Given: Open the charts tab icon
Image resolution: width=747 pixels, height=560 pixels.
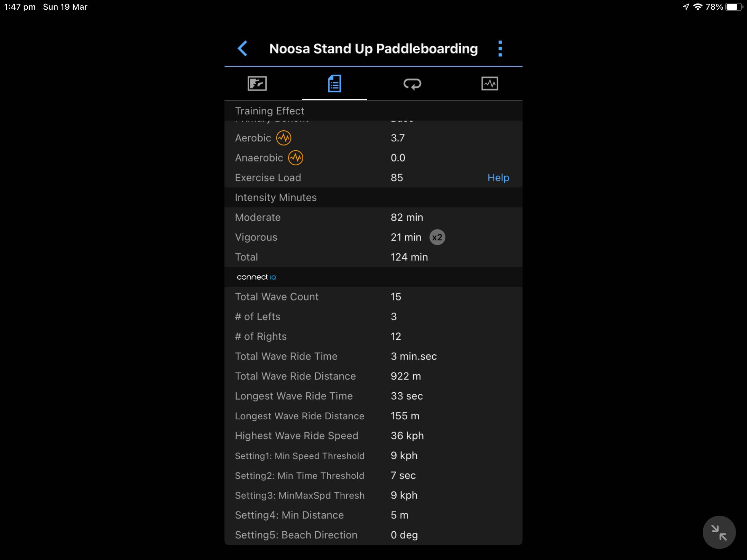Looking at the screenshot, I should pyautogui.click(x=490, y=84).
